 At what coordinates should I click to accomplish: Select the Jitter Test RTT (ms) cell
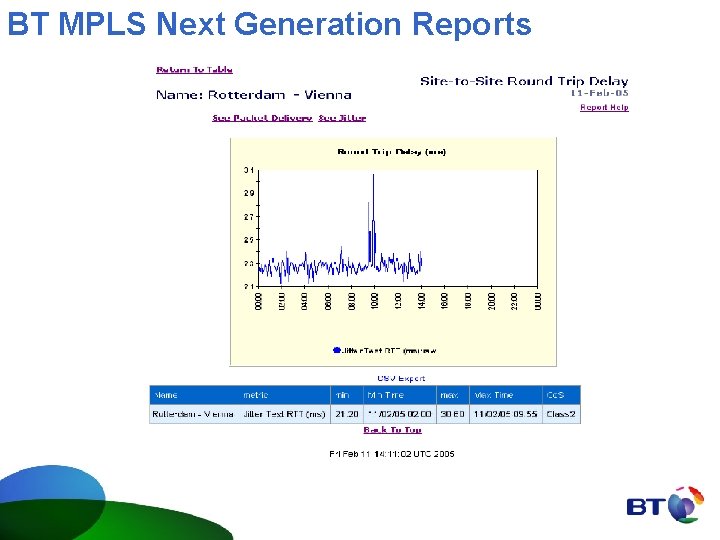pos(284,414)
